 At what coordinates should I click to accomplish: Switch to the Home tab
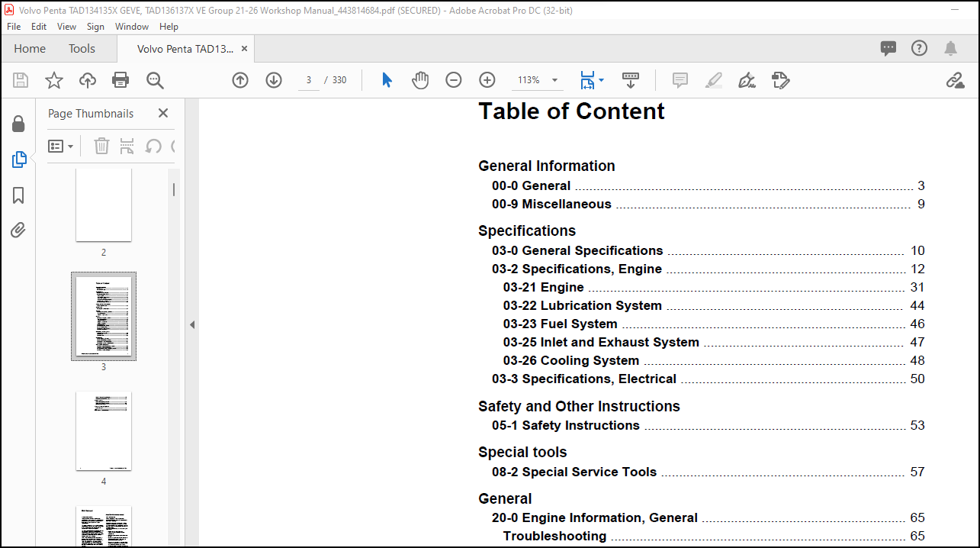(x=30, y=48)
